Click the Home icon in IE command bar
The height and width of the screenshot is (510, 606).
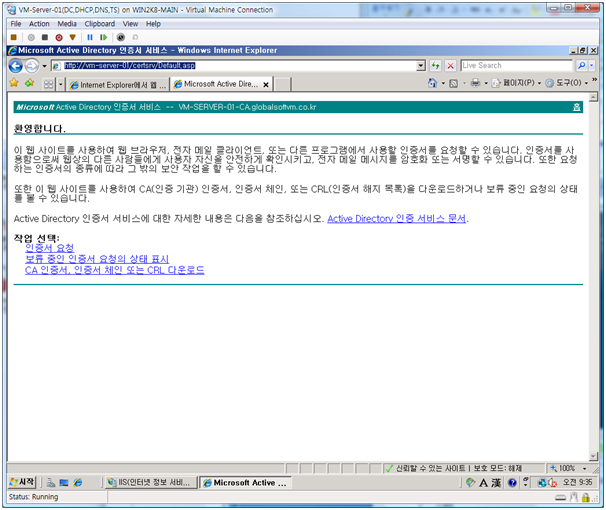(432, 83)
